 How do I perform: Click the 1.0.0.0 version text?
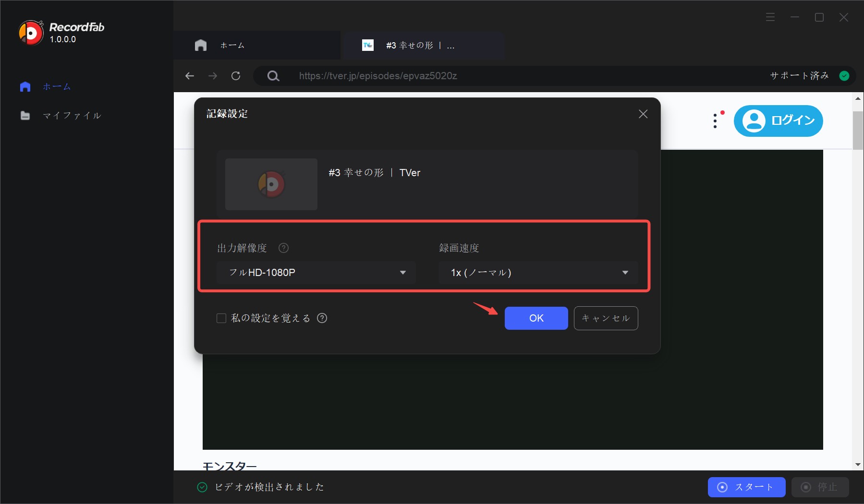[x=63, y=39]
